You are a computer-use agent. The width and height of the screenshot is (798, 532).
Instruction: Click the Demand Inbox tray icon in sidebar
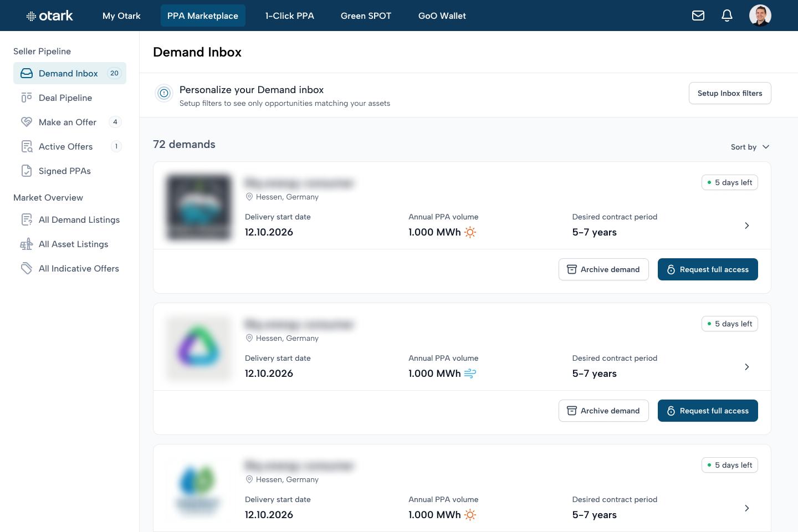[x=27, y=73]
